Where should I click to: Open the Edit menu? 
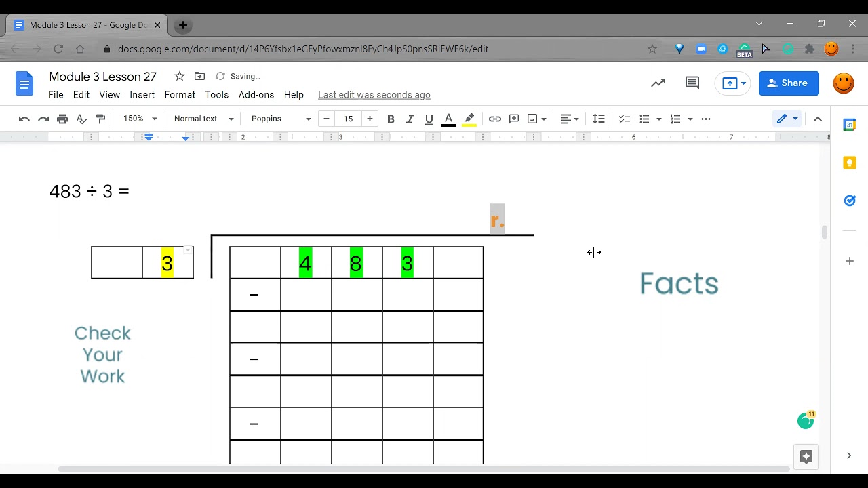81,95
